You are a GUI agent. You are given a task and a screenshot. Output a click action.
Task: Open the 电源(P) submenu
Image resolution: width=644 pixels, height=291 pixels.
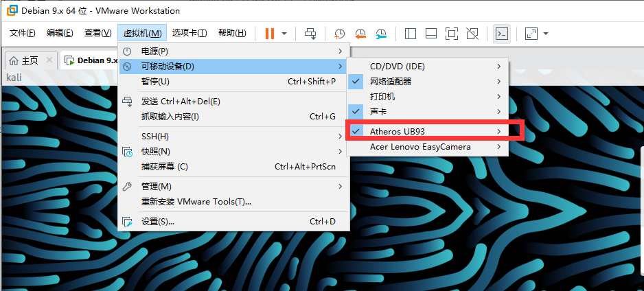233,51
